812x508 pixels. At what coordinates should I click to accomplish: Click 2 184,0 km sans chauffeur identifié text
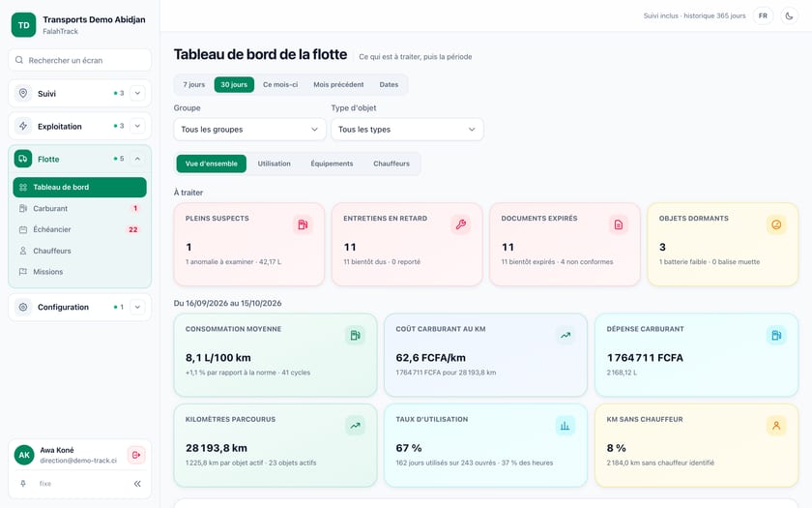[660, 463]
